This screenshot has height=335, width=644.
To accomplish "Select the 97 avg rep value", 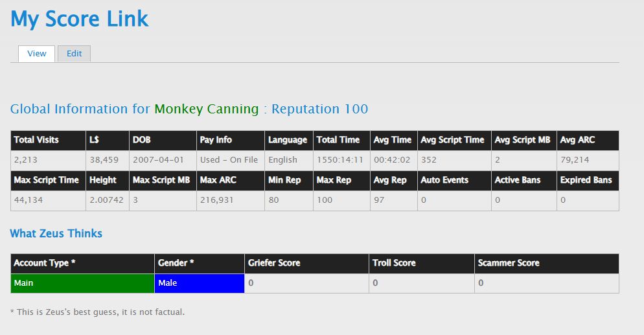I will 378,200.
